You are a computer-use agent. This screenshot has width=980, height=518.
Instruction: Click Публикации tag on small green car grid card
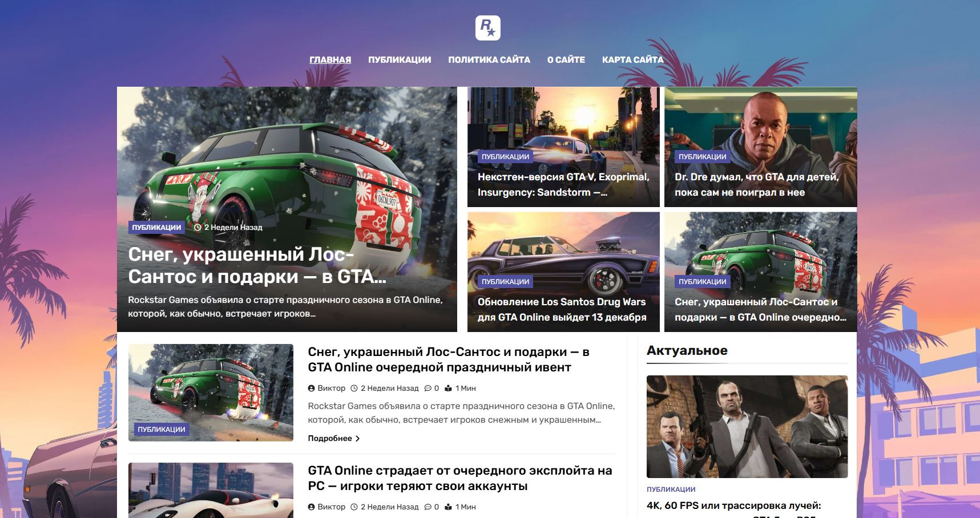pos(703,281)
